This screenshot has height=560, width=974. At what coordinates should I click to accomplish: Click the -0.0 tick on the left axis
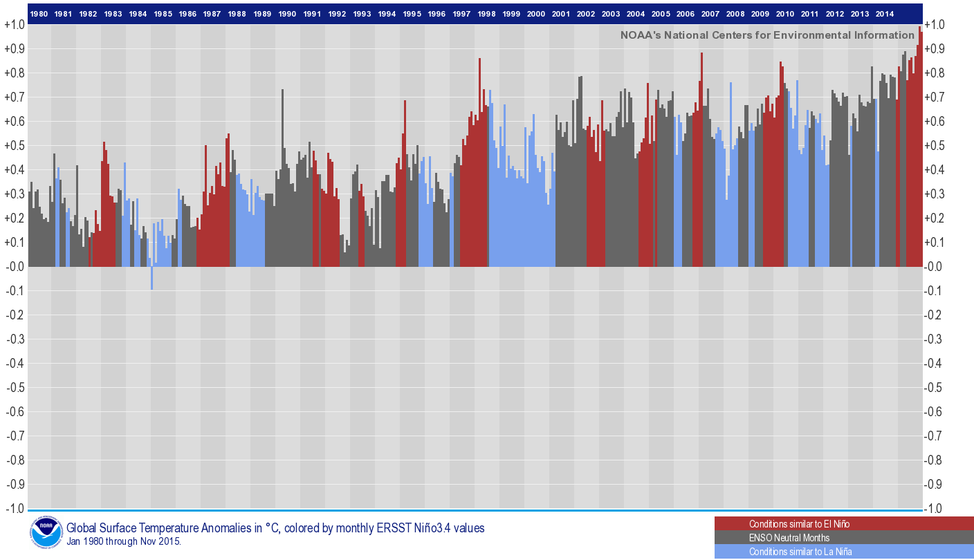click(15, 267)
